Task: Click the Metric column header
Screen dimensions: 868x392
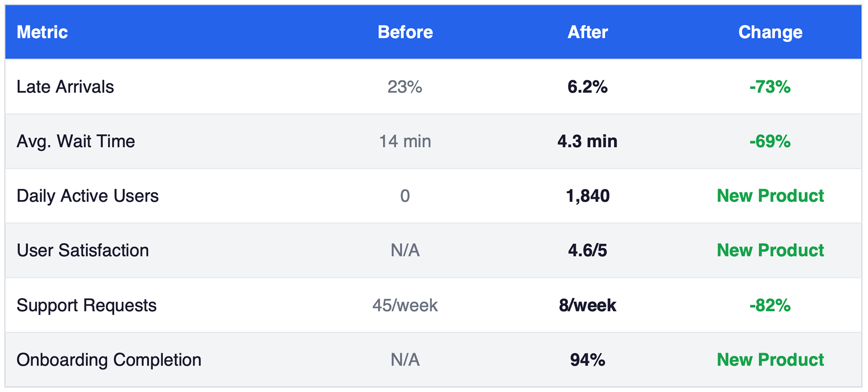Action: (42, 32)
